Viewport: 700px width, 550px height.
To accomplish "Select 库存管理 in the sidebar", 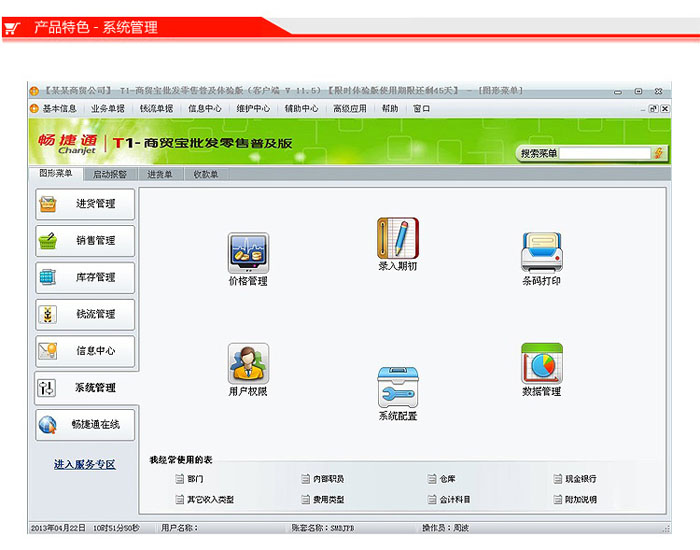I will (x=85, y=277).
